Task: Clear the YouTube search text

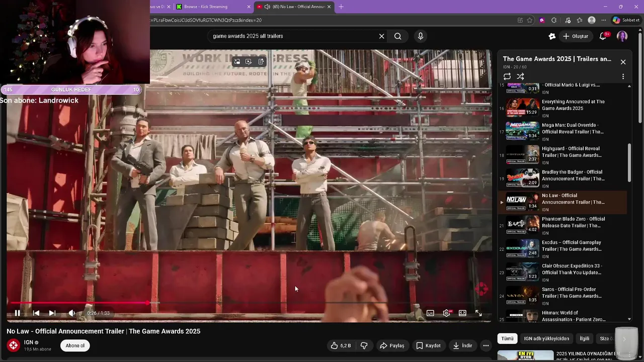Action: coord(381,36)
